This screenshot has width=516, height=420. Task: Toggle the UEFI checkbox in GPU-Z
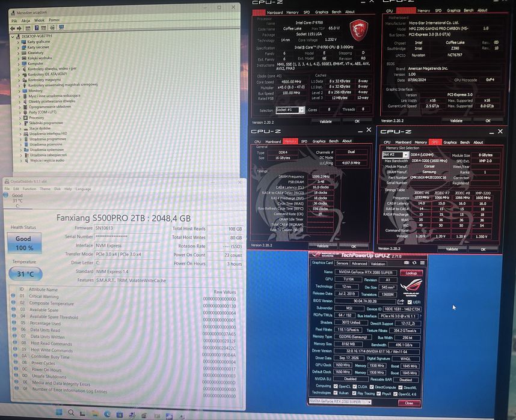[410, 302]
